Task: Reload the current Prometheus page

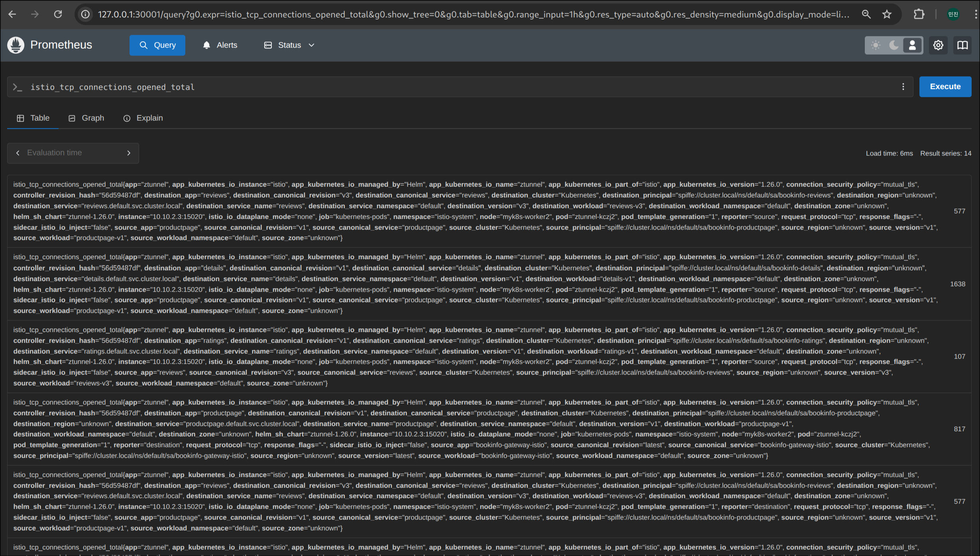Action: [x=58, y=14]
